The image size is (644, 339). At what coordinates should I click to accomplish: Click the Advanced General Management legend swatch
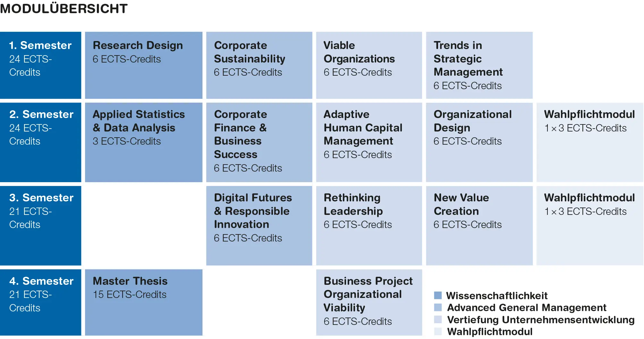(438, 308)
